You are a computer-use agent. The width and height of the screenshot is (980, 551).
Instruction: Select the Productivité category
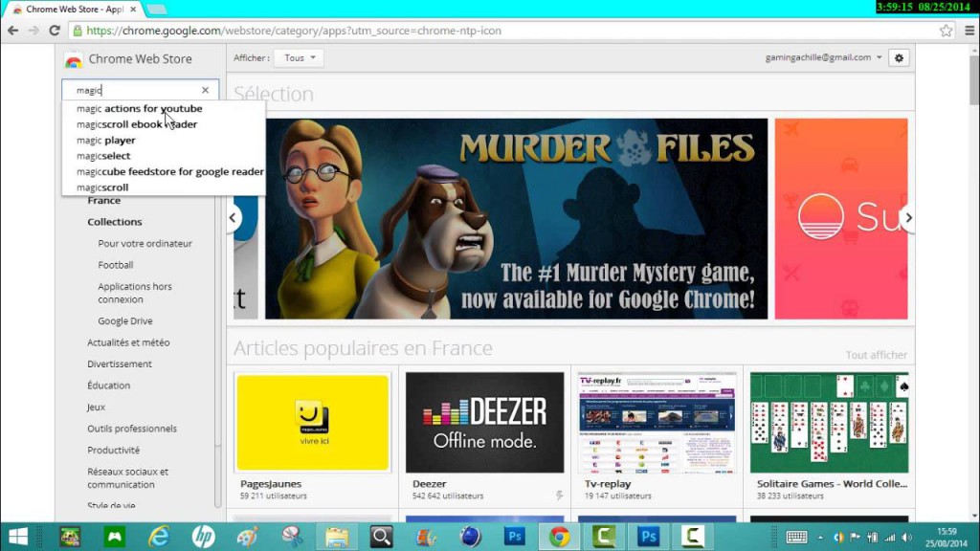113,451
